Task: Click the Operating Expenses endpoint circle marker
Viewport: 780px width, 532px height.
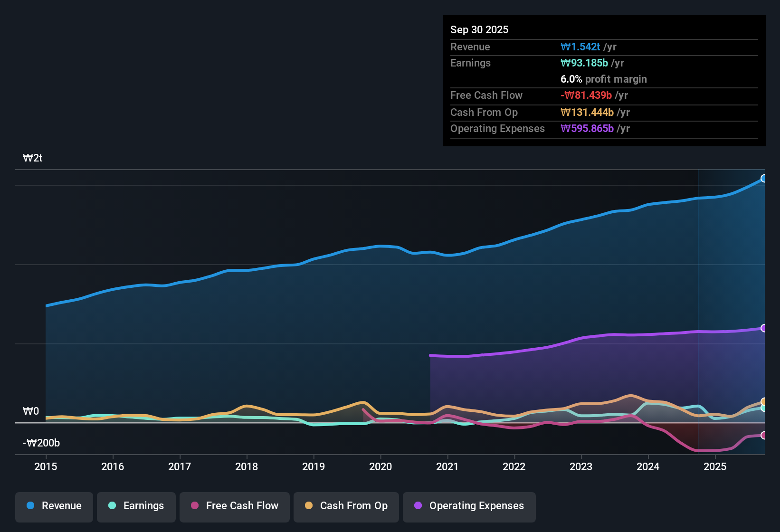Action: click(x=764, y=328)
